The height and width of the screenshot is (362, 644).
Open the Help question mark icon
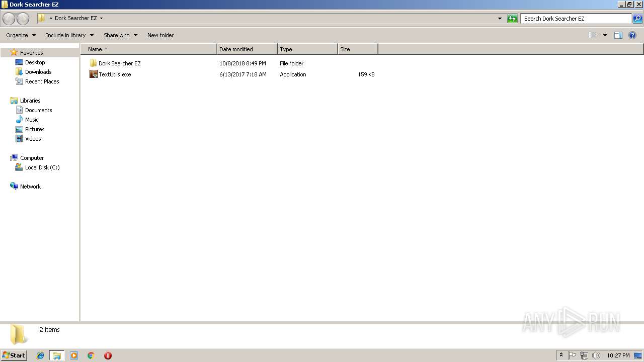[633, 35]
